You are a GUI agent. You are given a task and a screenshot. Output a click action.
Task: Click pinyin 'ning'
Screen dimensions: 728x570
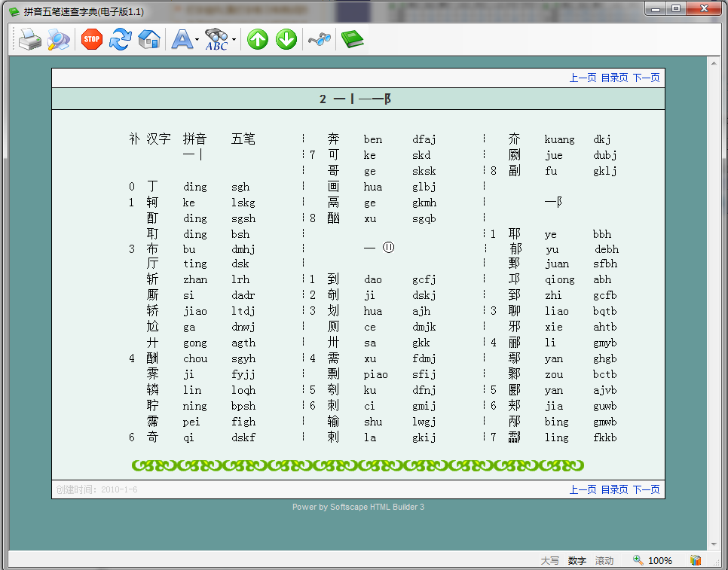click(x=195, y=407)
